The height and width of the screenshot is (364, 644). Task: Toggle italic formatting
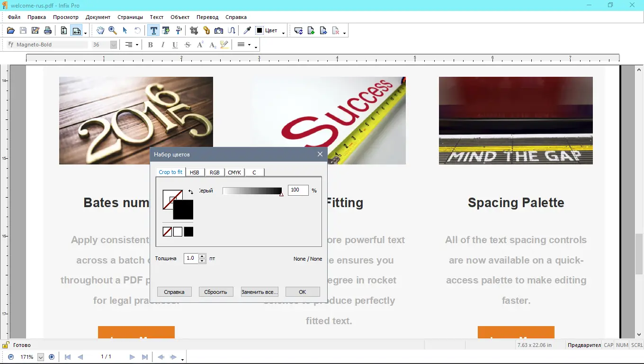tap(162, 45)
